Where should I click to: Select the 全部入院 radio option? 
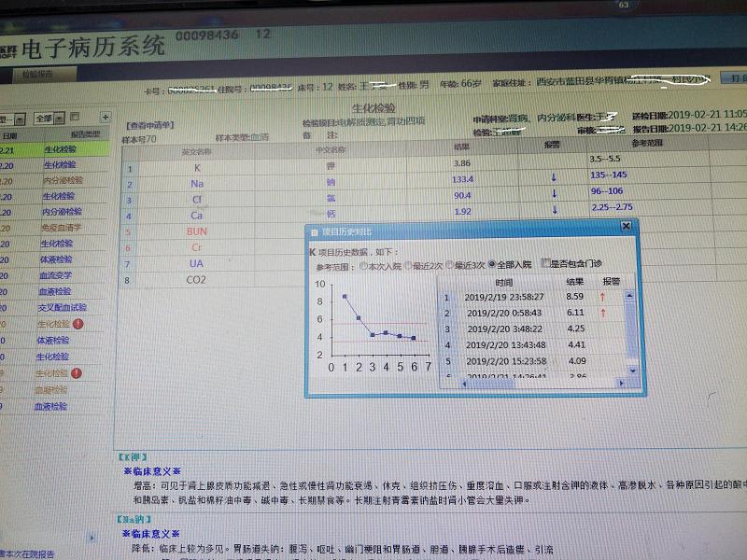click(x=492, y=264)
